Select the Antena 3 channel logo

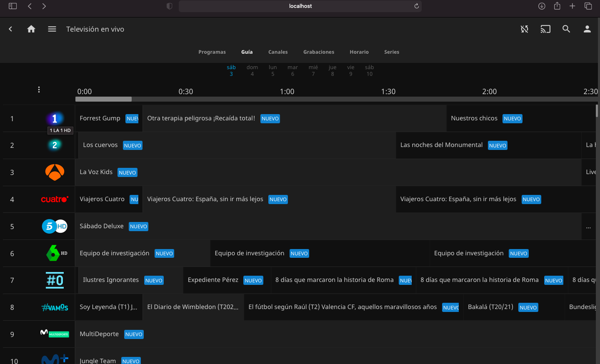coord(55,172)
